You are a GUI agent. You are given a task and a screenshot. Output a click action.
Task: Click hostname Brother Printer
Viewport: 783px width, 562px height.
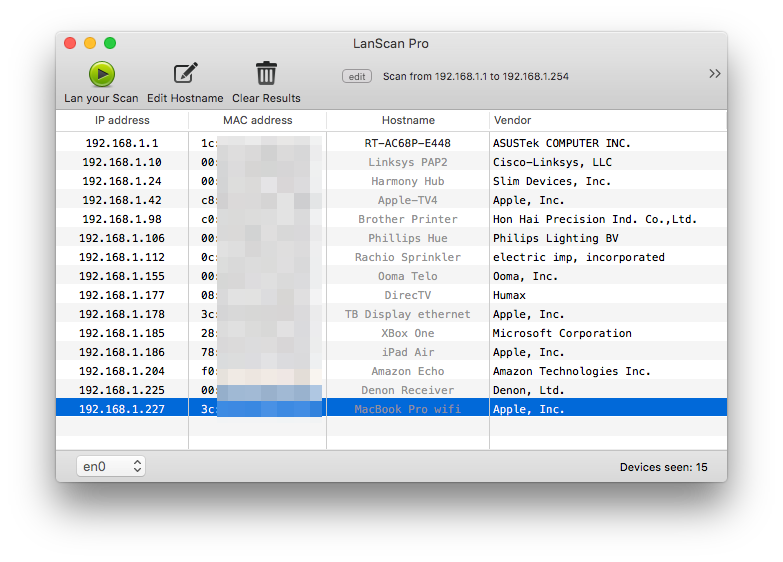(x=407, y=219)
